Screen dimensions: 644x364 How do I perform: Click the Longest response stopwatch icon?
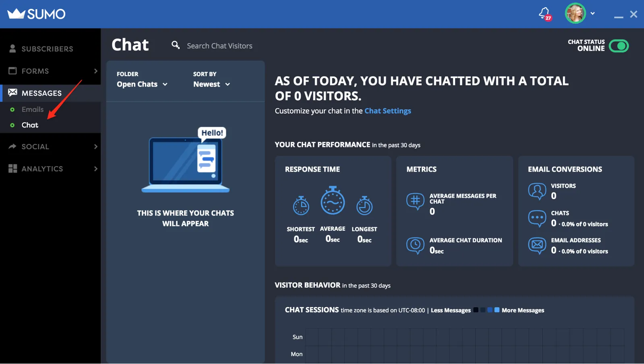364,205
